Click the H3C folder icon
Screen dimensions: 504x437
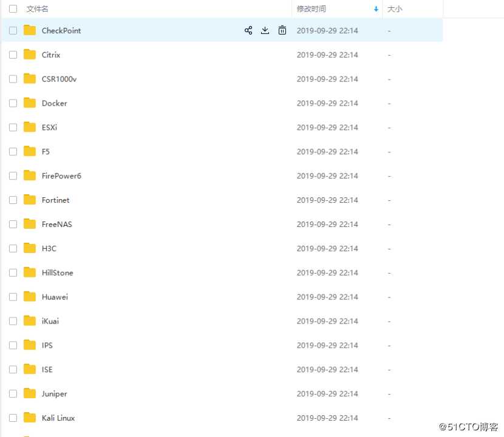point(30,248)
